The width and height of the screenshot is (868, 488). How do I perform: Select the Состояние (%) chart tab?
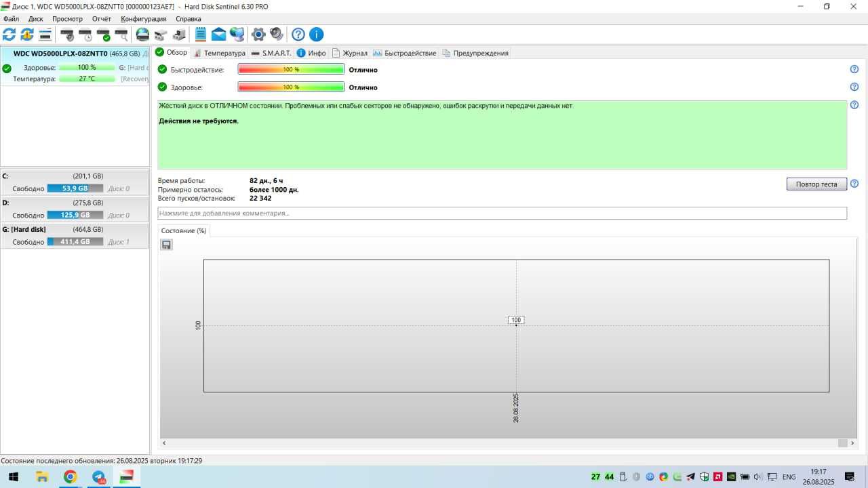click(x=184, y=230)
